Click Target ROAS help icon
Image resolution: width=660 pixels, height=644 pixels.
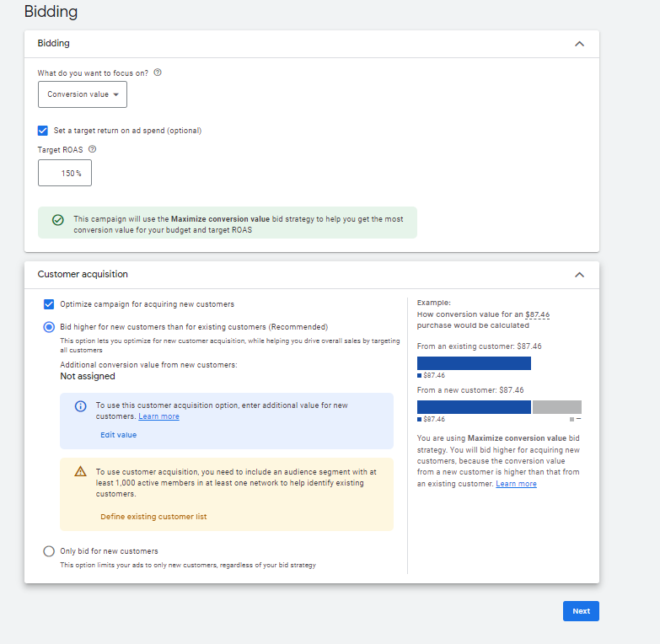(92, 149)
